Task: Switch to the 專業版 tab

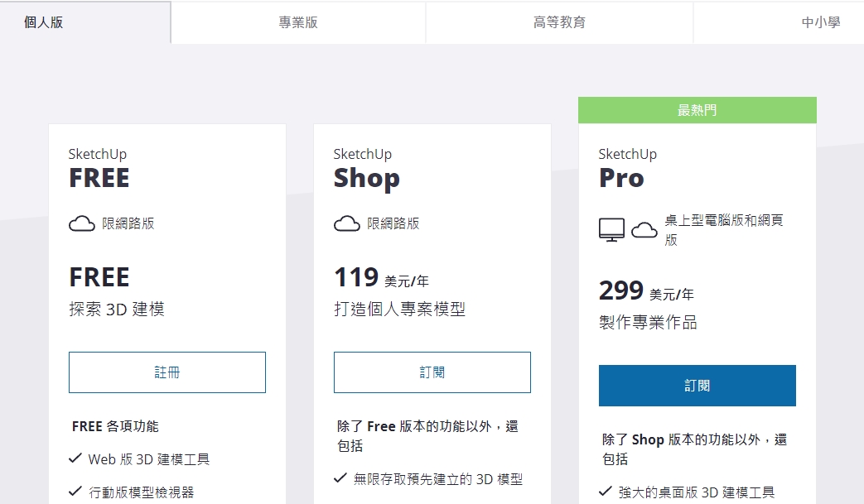Action: click(298, 22)
